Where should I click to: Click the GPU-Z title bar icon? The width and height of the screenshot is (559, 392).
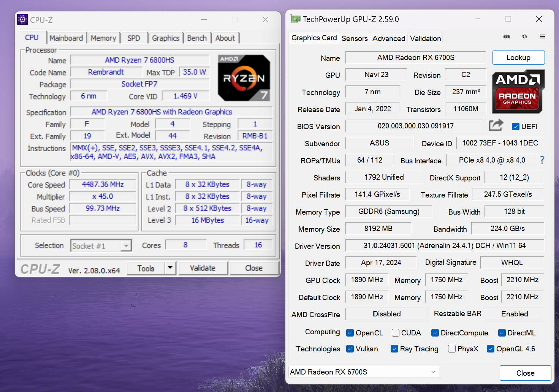(295, 19)
